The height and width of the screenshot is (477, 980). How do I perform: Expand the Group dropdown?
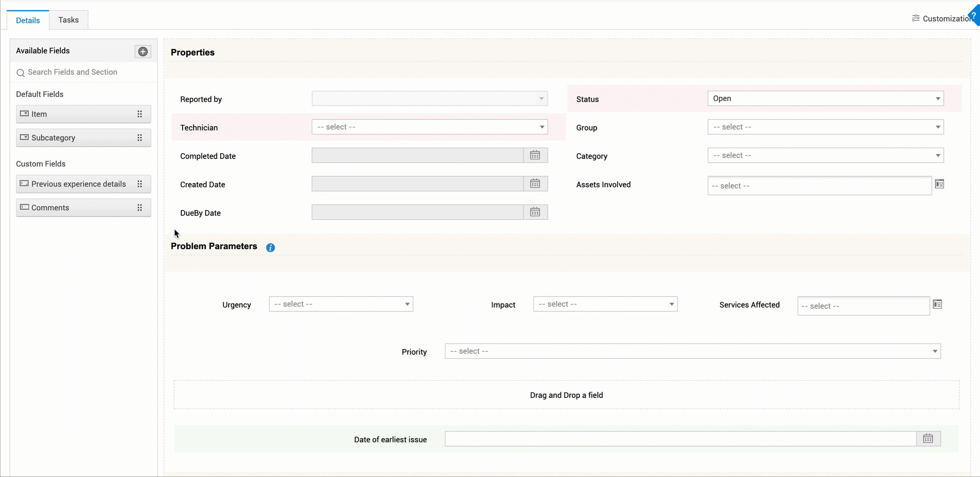826,127
